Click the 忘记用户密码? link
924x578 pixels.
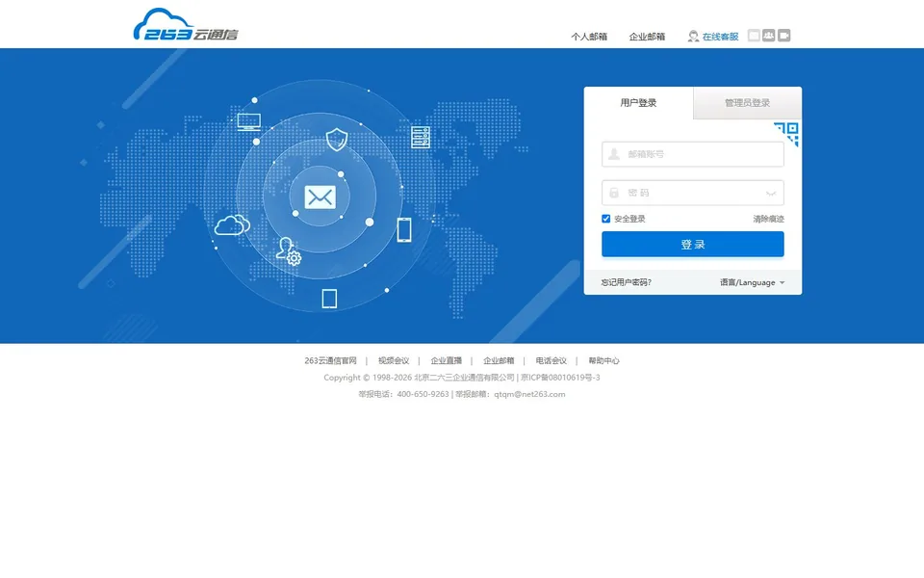click(x=626, y=282)
